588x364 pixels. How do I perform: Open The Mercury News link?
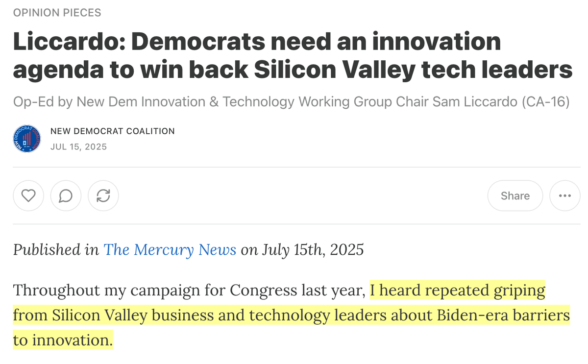pos(170,250)
